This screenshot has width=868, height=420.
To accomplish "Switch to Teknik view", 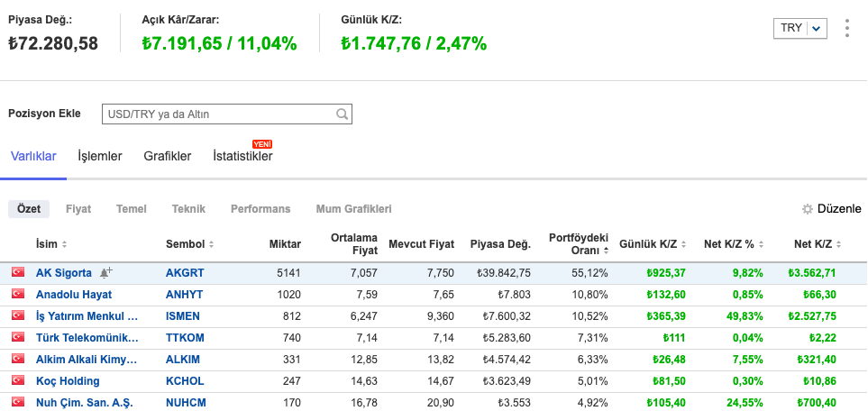I will point(188,209).
